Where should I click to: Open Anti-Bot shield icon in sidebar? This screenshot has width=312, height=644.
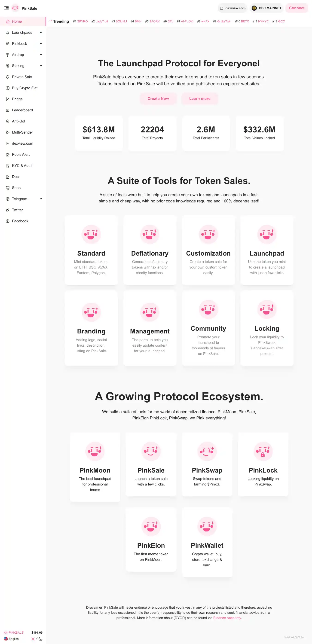click(x=7, y=121)
